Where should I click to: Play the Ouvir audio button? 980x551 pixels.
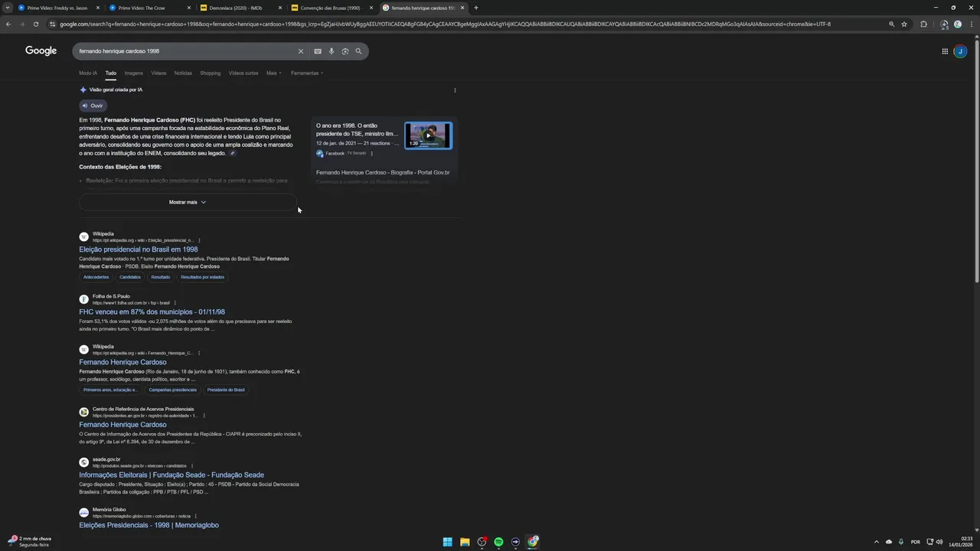point(93,106)
